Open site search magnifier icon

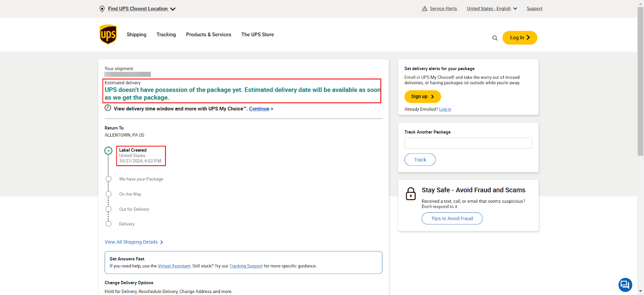495,38
